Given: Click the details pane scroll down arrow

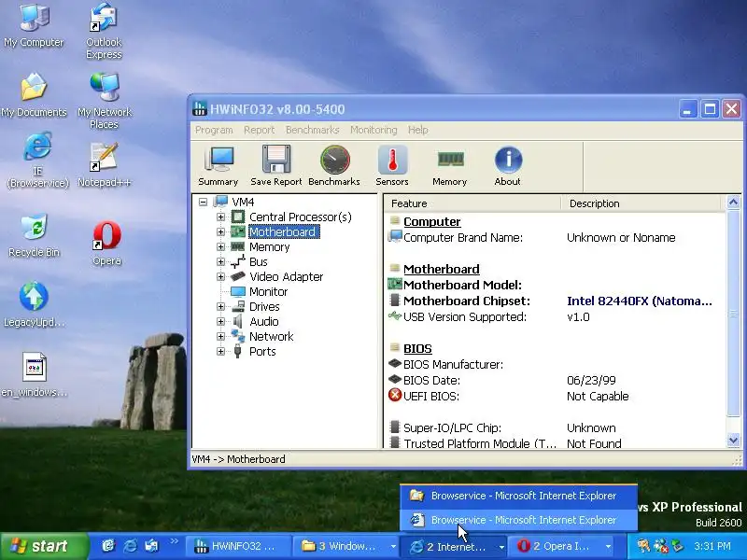Looking at the screenshot, I should point(734,440).
